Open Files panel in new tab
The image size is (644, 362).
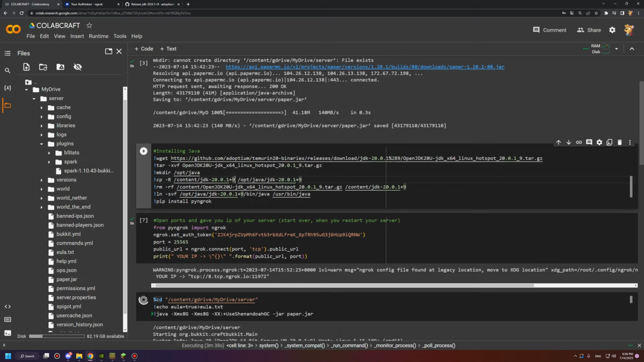pos(108,51)
